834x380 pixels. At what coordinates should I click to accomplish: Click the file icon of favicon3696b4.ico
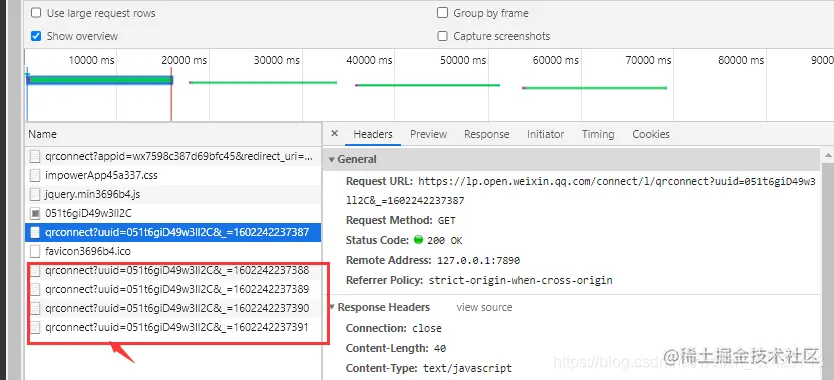pyautogui.click(x=35, y=251)
